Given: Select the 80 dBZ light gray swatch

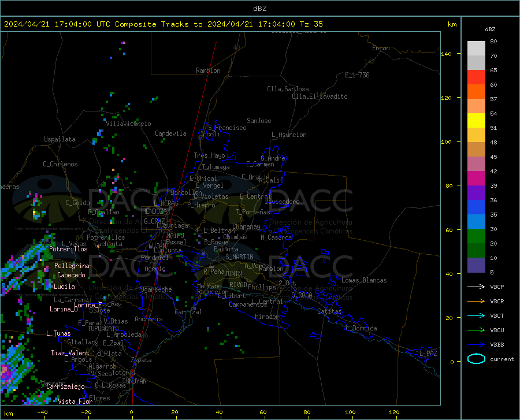Looking at the screenshot, I should tap(476, 49).
